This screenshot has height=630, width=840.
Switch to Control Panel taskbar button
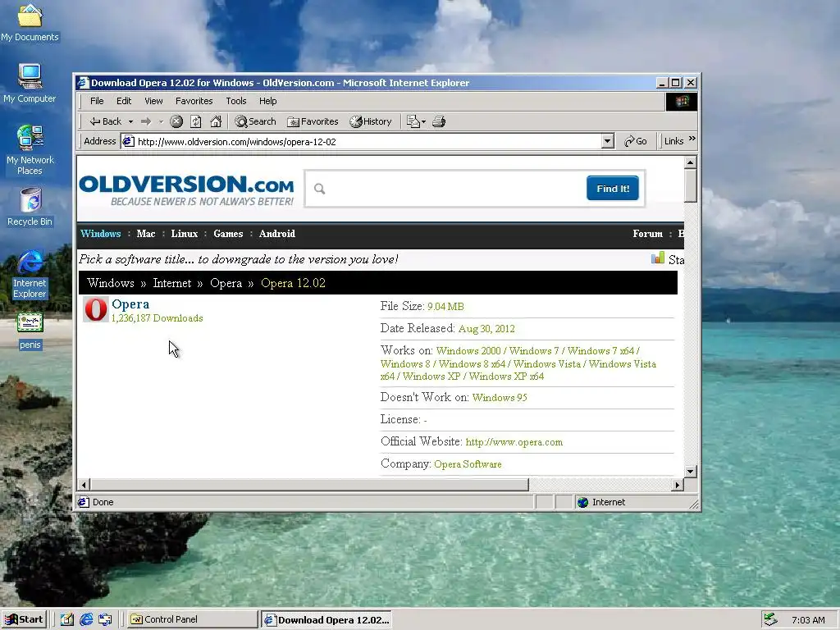tap(192, 619)
